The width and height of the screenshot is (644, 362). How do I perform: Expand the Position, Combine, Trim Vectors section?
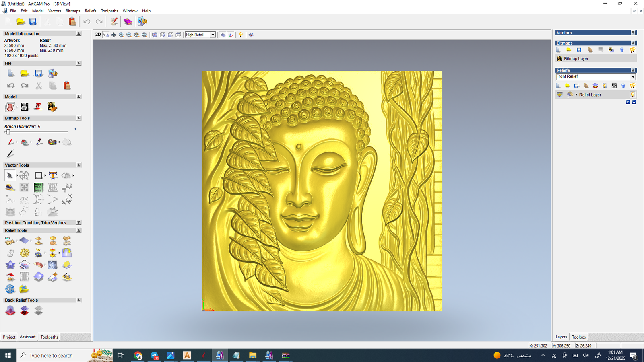coord(78,223)
